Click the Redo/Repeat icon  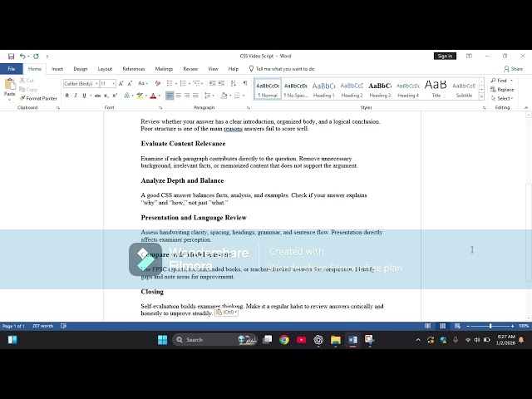(36, 56)
